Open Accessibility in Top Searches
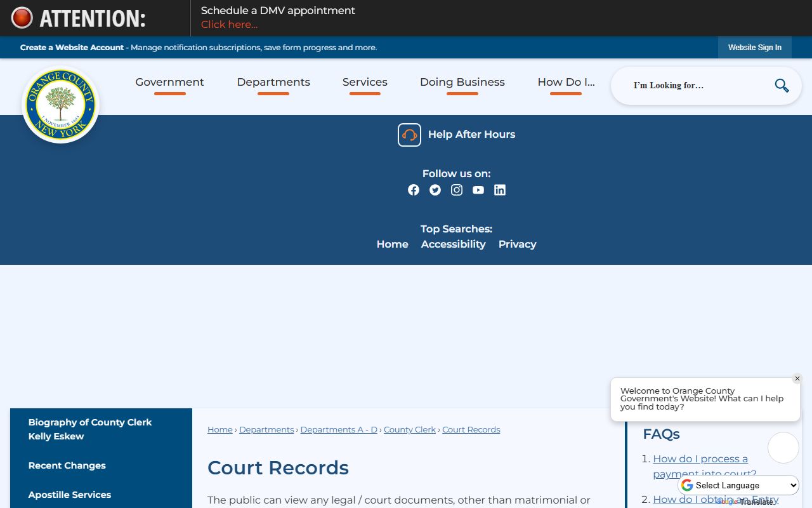Screen dimensions: 812x508 pyautogui.click(x=454, y=244)
